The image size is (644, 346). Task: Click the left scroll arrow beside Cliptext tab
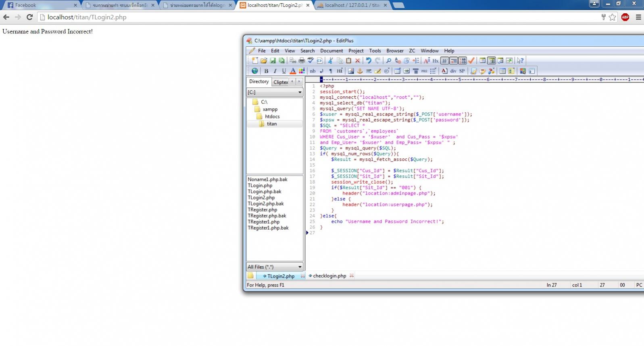(x=292, y=81)
